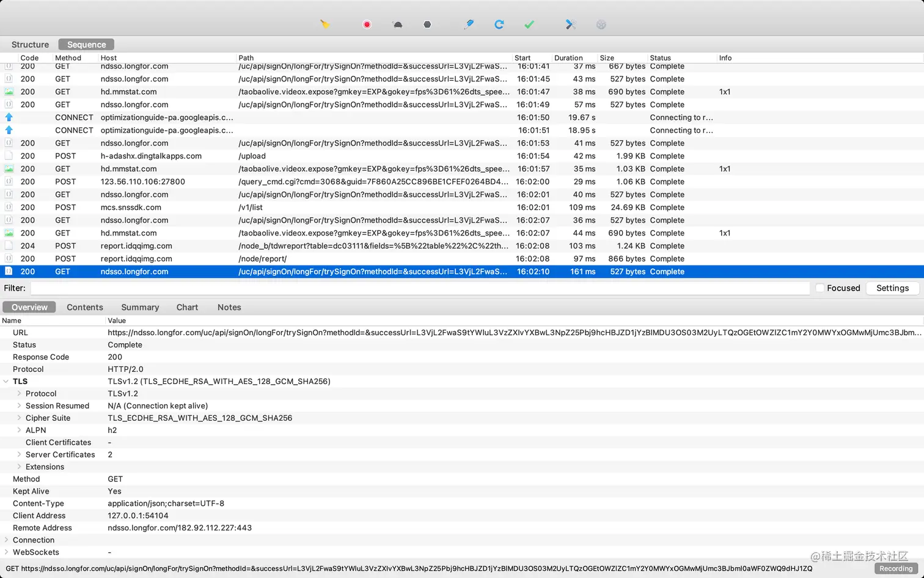The width and height of the screenshot is (924, 578).
Task: Click the Content-Type value application/json;charset=UTF-8
Action: coord(166,503)
